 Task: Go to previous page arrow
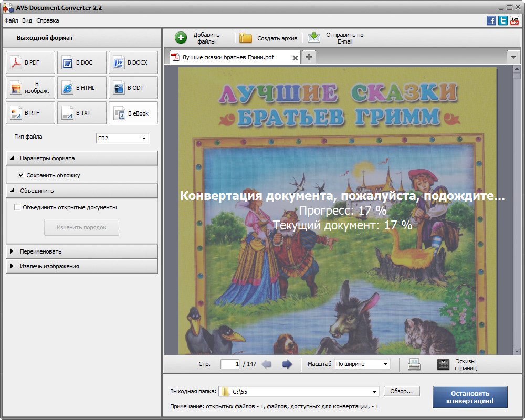click(x=267, y=364)
